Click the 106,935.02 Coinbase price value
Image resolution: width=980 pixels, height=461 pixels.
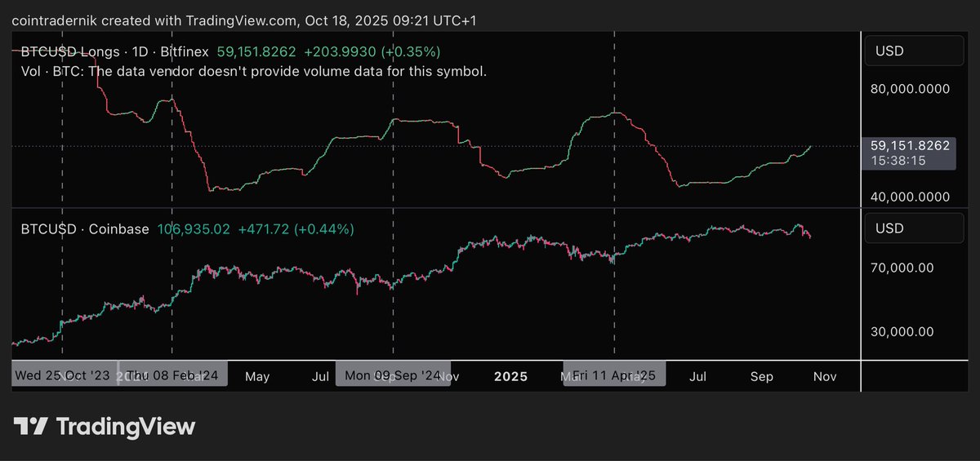(x=194, y=229)
